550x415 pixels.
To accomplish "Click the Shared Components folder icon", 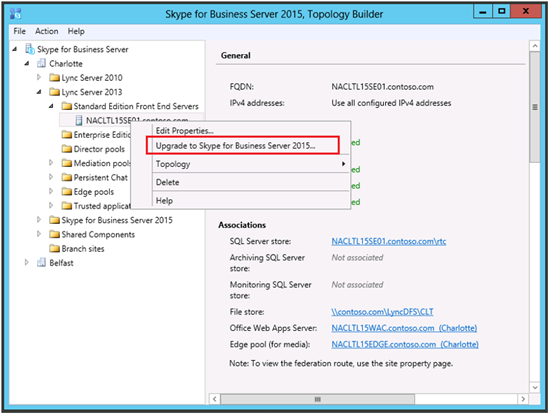I will pyautogui.click(x=54, y=234).
